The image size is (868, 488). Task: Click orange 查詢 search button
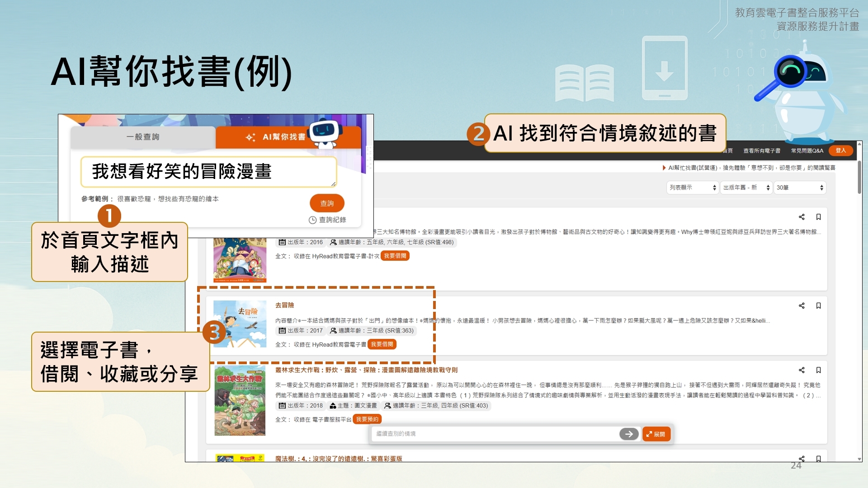click(327, 203)
